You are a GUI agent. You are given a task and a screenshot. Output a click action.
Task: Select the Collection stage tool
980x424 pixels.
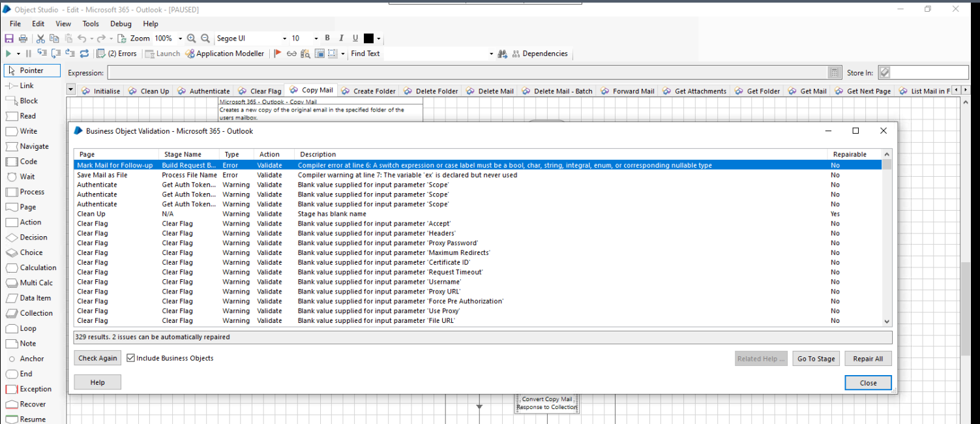pos(34,313)
